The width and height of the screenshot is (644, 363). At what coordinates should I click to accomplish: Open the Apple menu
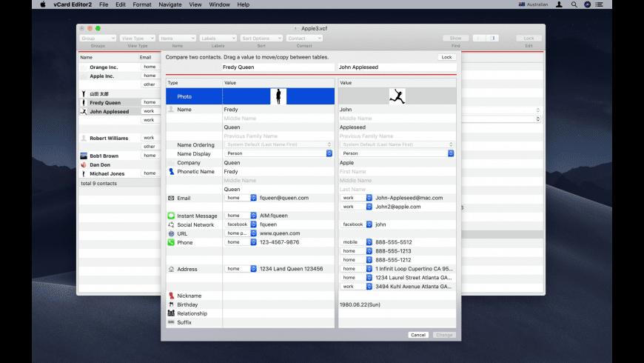[43, 4]
